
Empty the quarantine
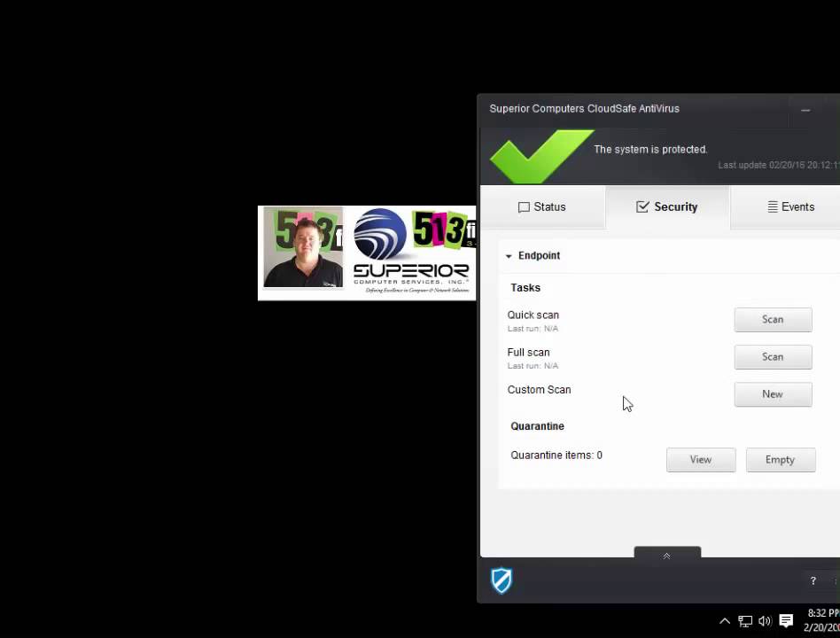coord(781,460)
